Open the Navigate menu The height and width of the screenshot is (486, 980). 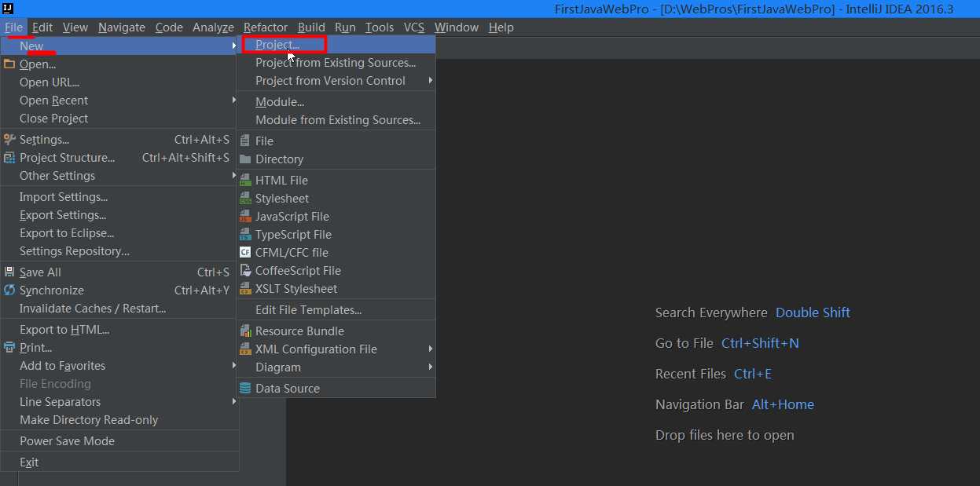(x=122, y=27)
